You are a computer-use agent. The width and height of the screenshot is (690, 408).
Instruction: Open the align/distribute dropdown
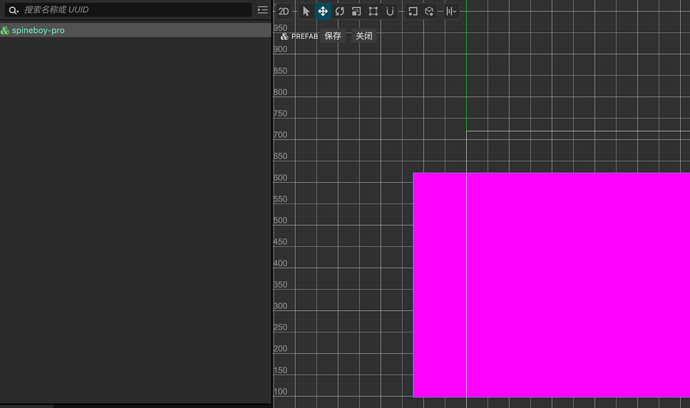451,11
